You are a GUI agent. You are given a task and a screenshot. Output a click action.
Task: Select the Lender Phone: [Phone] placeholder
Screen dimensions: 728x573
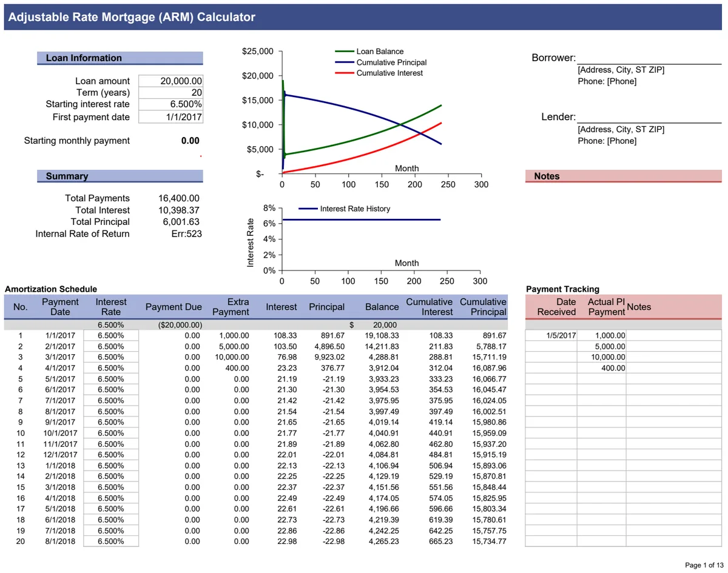click(607, 141)
